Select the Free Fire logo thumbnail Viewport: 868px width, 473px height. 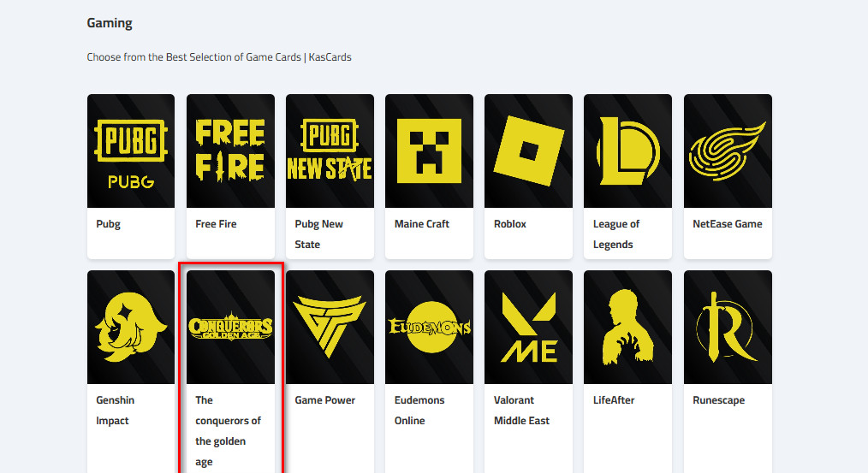point(230,151)
